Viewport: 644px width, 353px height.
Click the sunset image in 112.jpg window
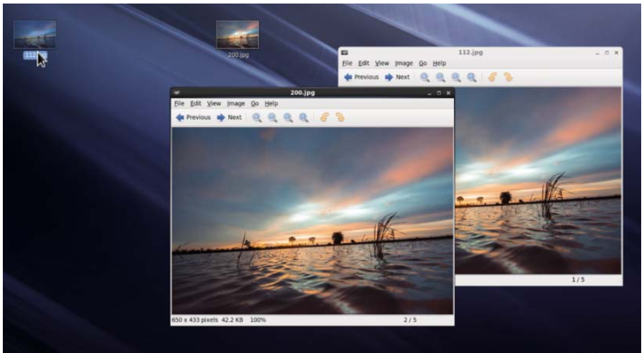[x=538, y=181]
